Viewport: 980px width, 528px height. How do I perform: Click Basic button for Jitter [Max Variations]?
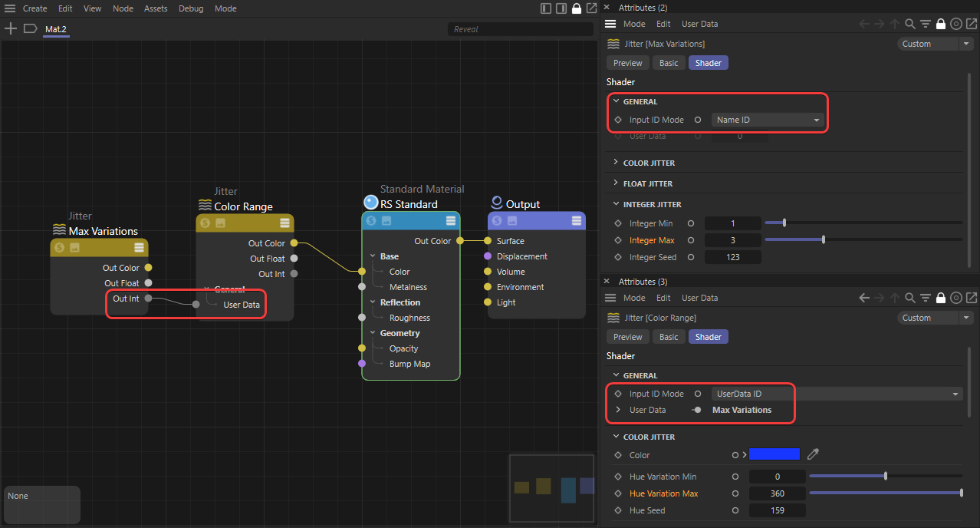click(669, 63)
